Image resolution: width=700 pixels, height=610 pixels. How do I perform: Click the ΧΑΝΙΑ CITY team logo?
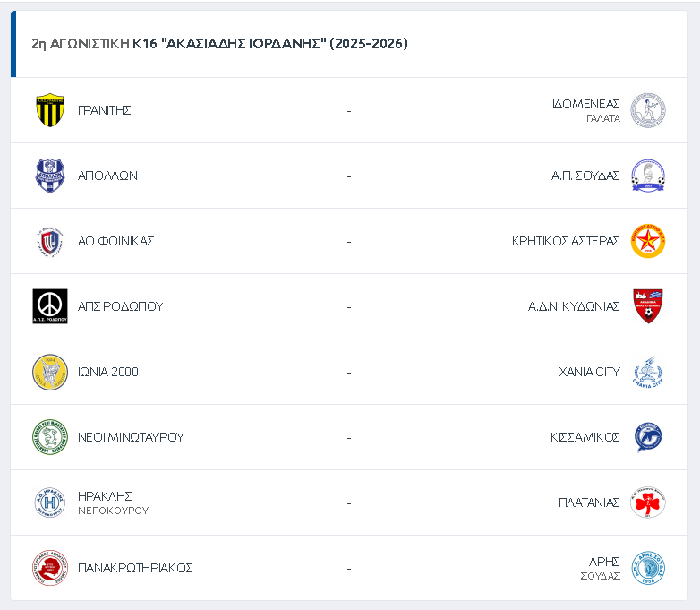[x=648, y=372]
